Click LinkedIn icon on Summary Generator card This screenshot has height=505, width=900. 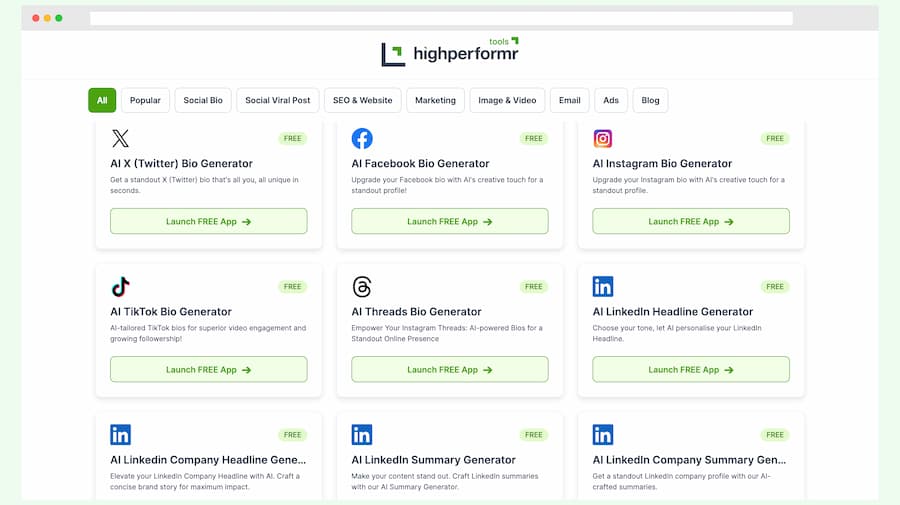point(362,434)
